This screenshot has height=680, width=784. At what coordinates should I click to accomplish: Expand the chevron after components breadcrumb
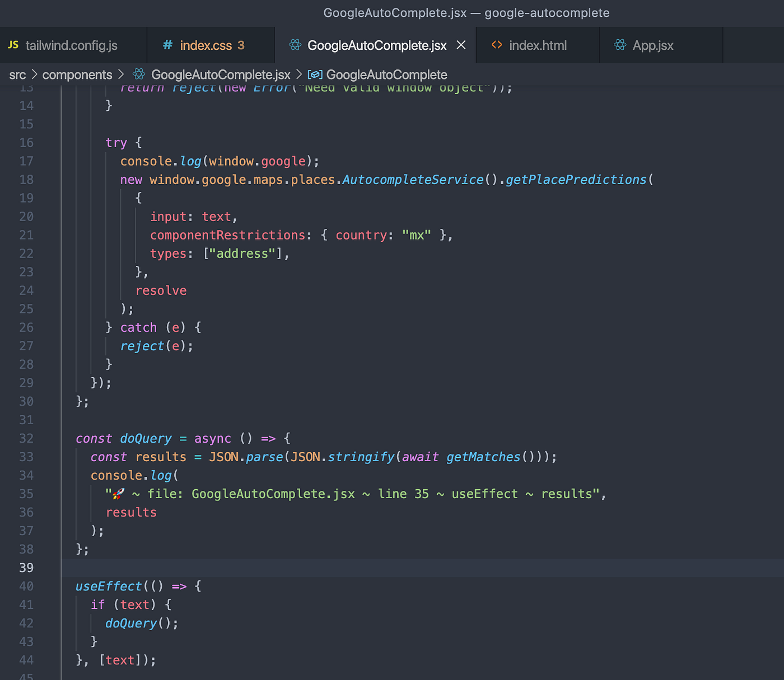(x=122, y=74)
